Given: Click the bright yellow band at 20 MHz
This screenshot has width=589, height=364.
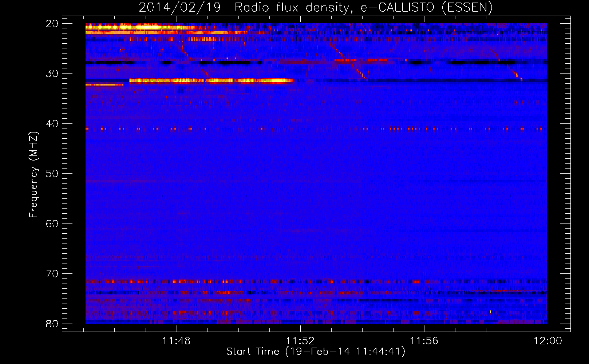Looking at the screenshot, I should 142,27.
